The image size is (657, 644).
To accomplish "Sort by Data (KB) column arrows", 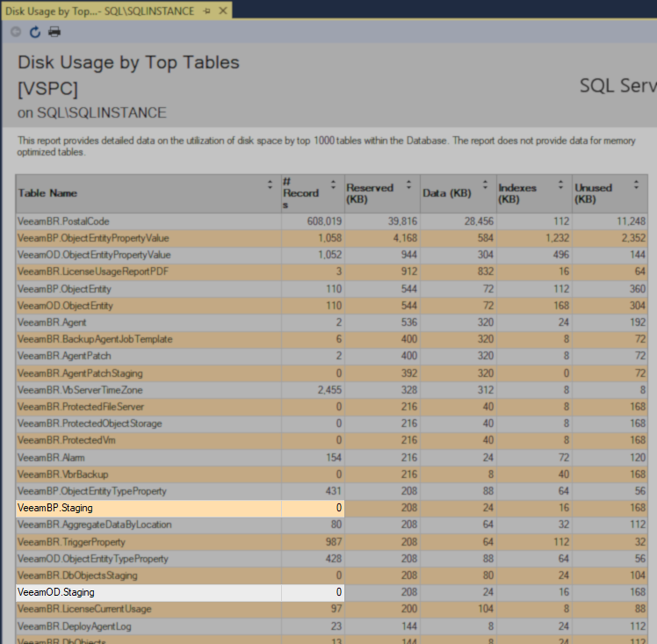I will tap(485, 185).
